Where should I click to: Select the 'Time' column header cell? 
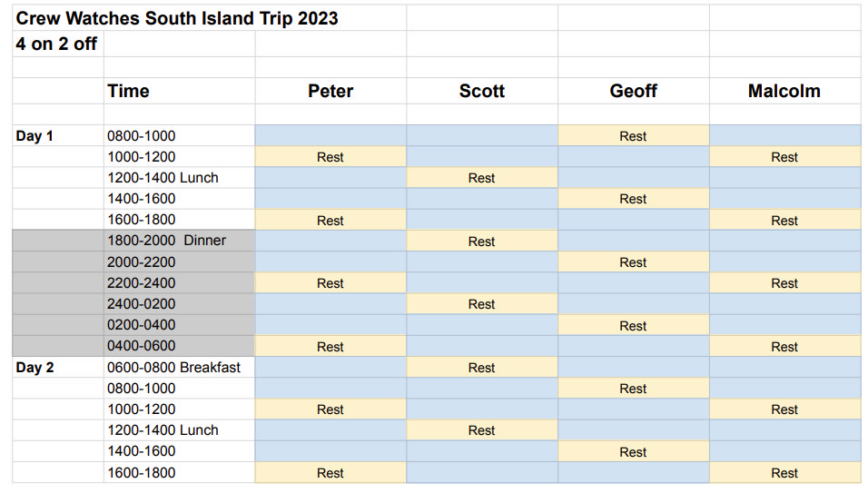click(129, 91)
